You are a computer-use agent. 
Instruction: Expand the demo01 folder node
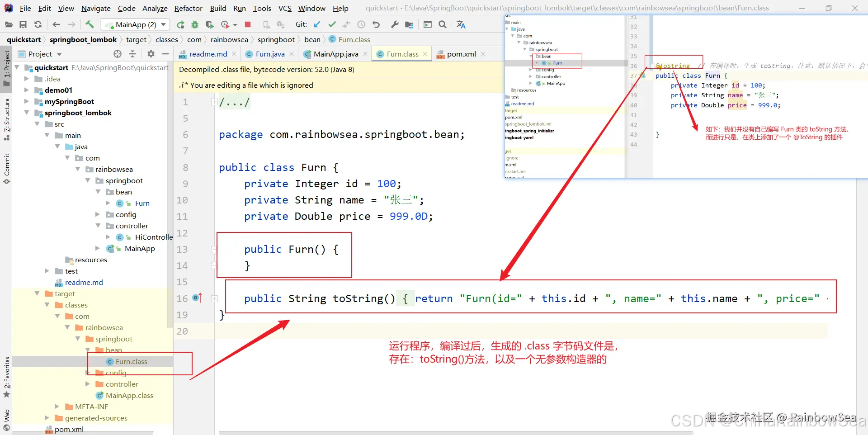tap(27, 90)
